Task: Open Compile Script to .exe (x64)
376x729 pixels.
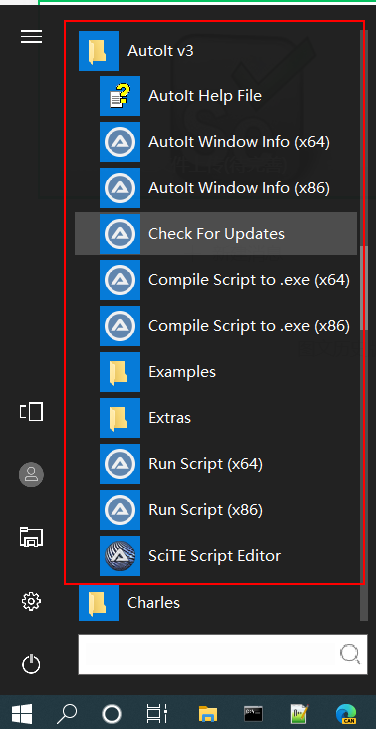Action: [x=216, y=280]
